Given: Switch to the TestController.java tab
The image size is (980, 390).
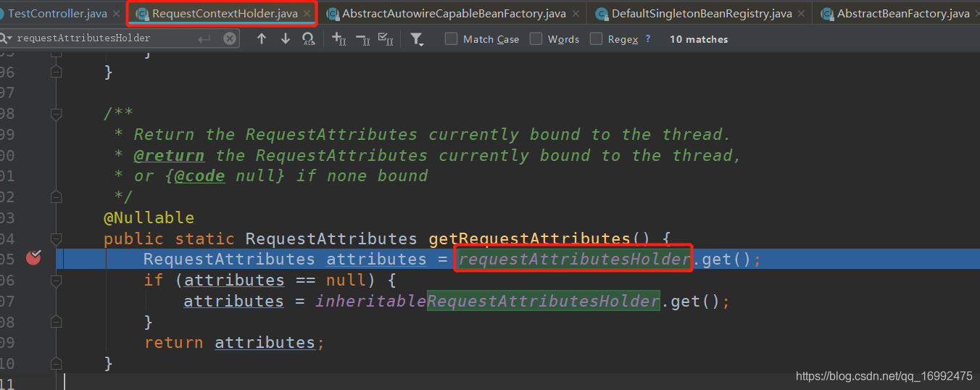Looking at the screenshot, I should pos(57,13).
